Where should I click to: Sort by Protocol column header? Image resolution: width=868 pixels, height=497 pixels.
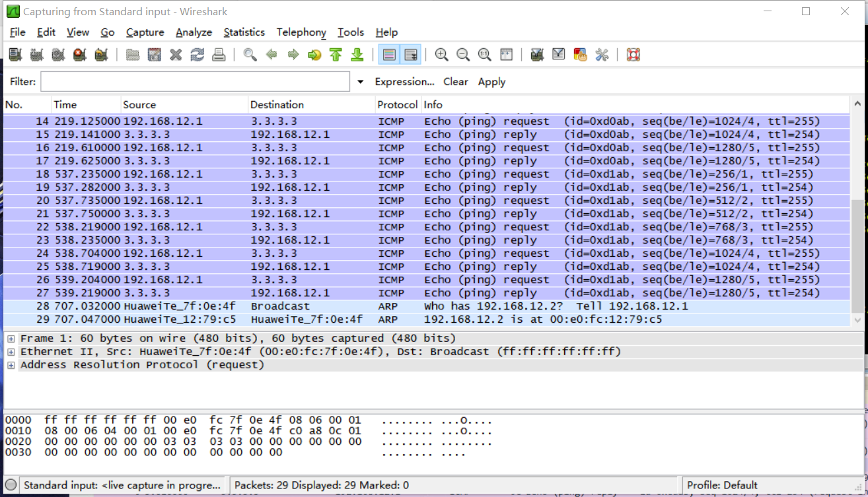[398, 105]
